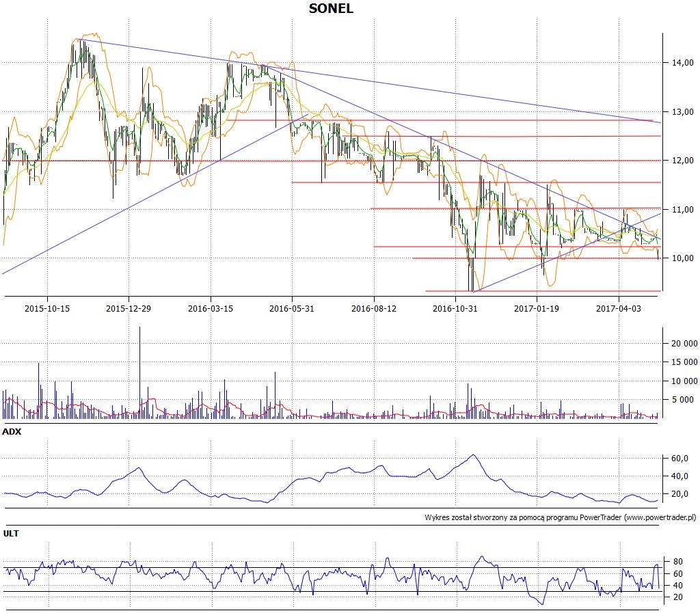Select the 10 000 volume axis label
Screen dimensions: 700x613
(684, 381)
